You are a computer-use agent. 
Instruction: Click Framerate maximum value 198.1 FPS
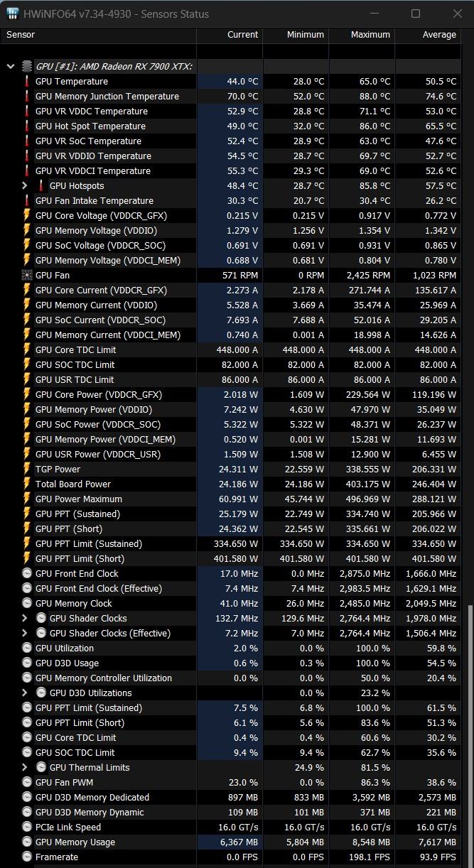click(x=370, y=857)
